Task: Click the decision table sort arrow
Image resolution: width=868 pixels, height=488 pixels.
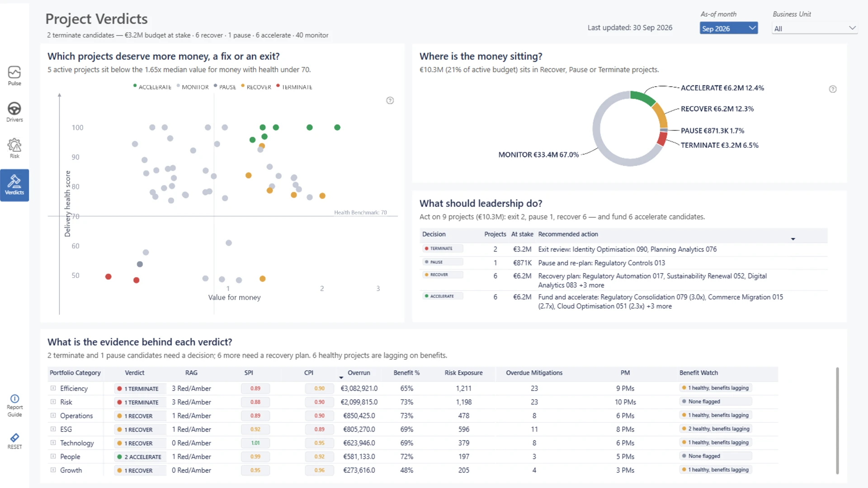Action: (793, 239)
